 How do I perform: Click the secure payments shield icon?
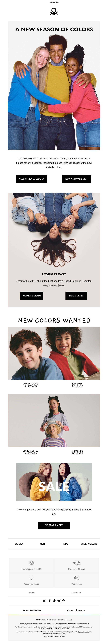31,578
